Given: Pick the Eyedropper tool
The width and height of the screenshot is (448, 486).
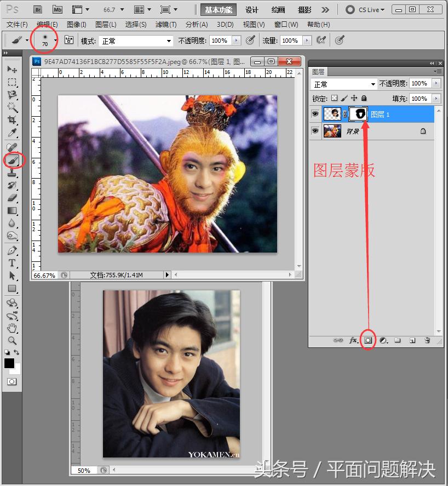Looking at the screenshot, I should (12, 133).
